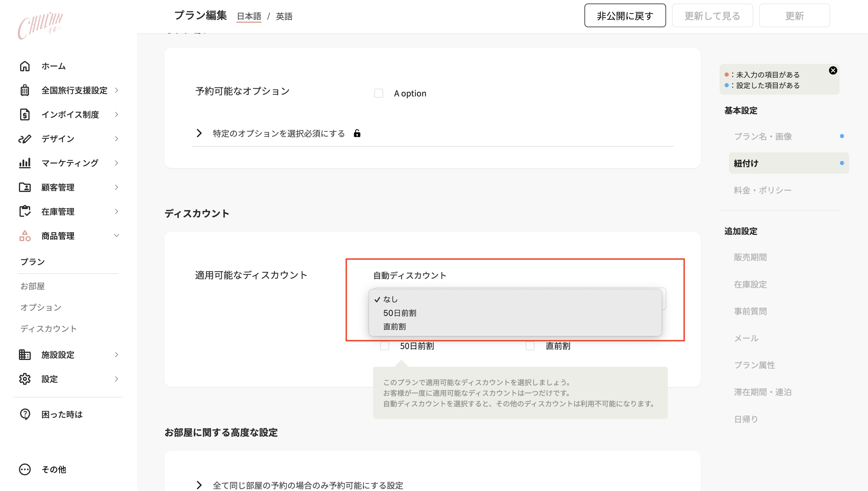Switch to the 英語 tab
This screenshot has height=491, width=868.
tap(284, 16)
